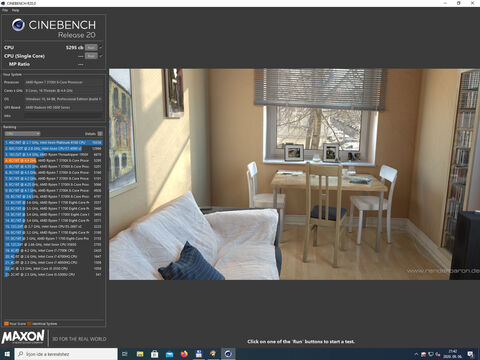The width and height of the screenshot is (480, 360).
Task: Toggle the ranking Details button
Action: pos(100,134)
